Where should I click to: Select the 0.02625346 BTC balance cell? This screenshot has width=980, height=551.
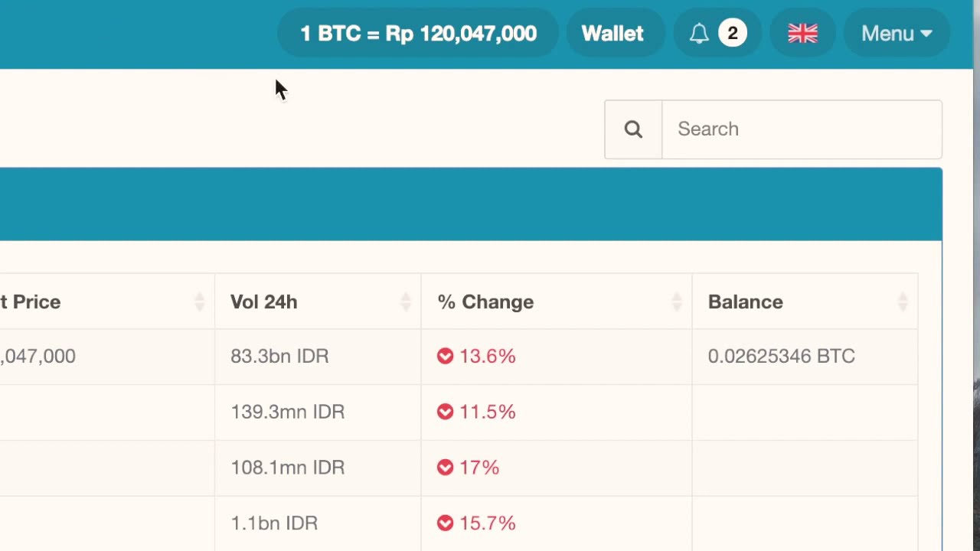(x=781, y=357)
